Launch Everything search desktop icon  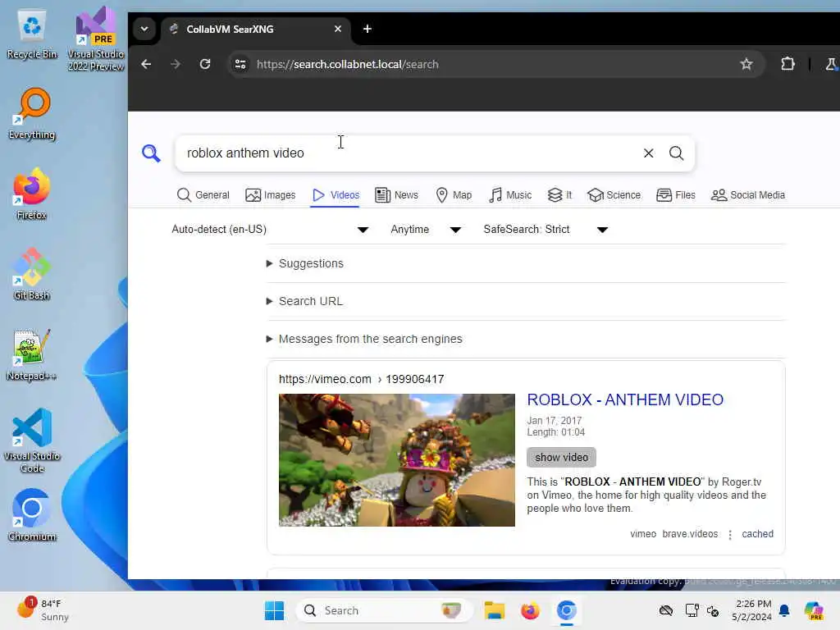32,114
